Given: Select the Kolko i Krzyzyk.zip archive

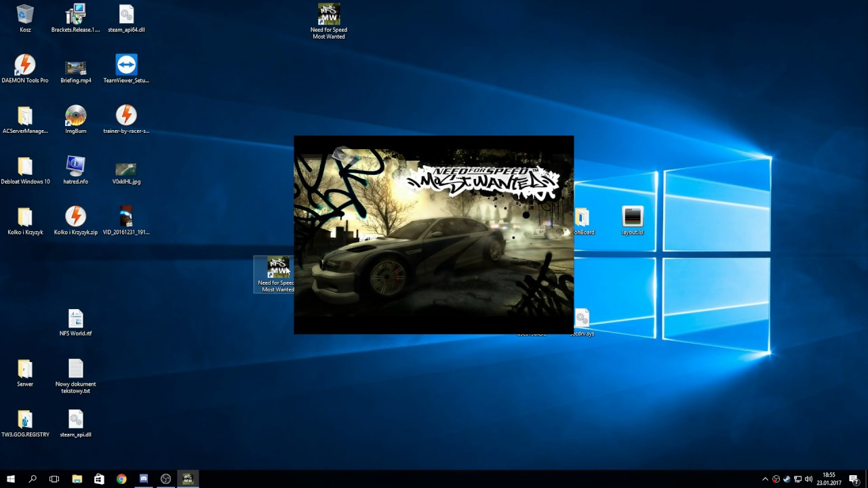Looking at the screenshot, I should pyautogui.click(x=75, y=220).
